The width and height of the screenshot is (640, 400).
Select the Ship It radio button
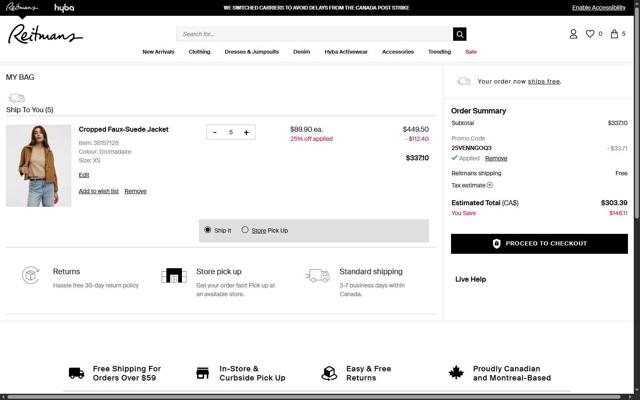click(207, 230)
